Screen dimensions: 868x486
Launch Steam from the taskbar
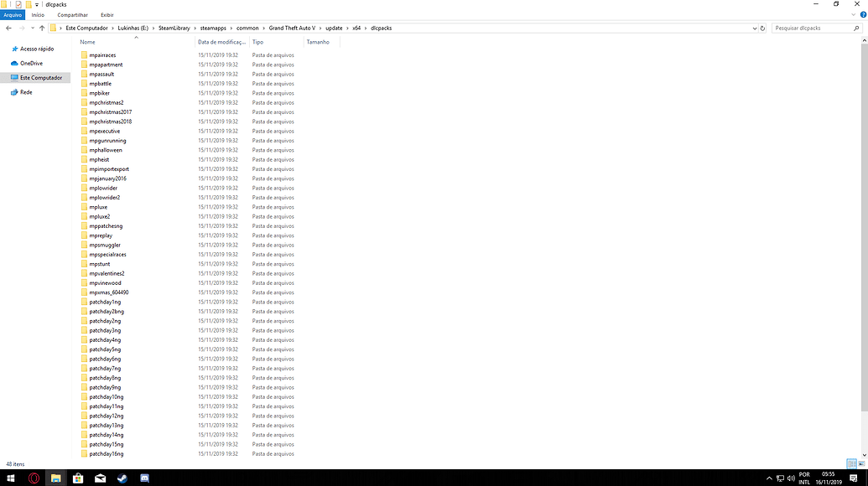pos(123,478)
